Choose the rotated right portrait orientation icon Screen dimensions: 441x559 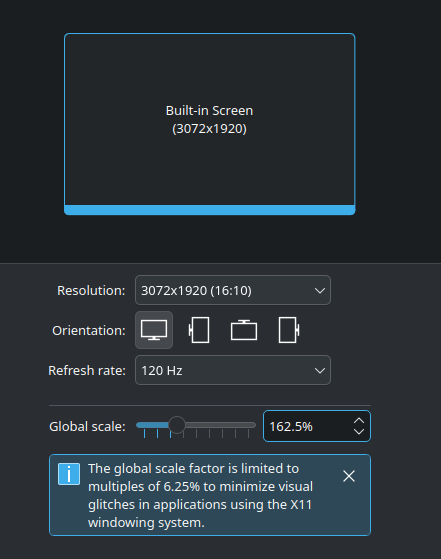pyautogui.click(x=289, y=330)
